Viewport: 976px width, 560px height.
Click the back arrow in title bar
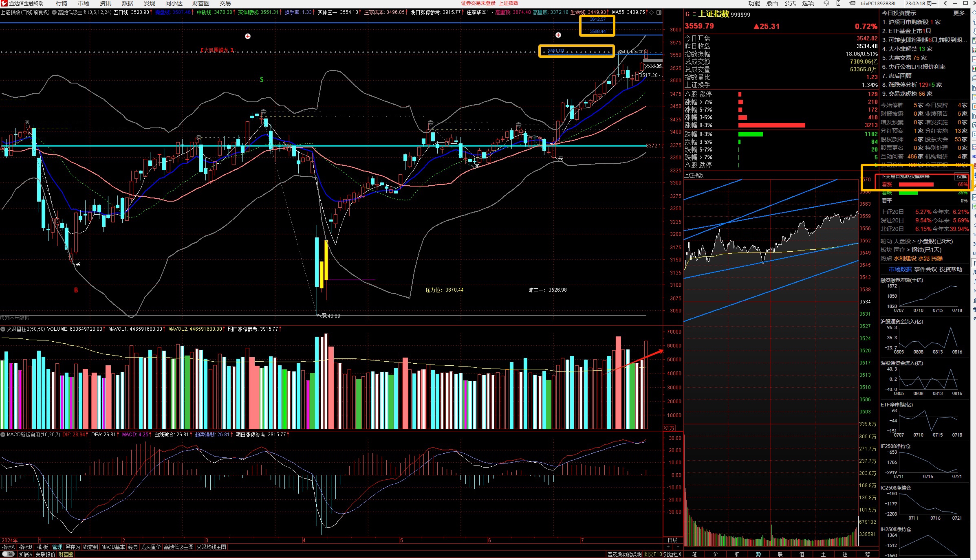[x=945, y=3]
